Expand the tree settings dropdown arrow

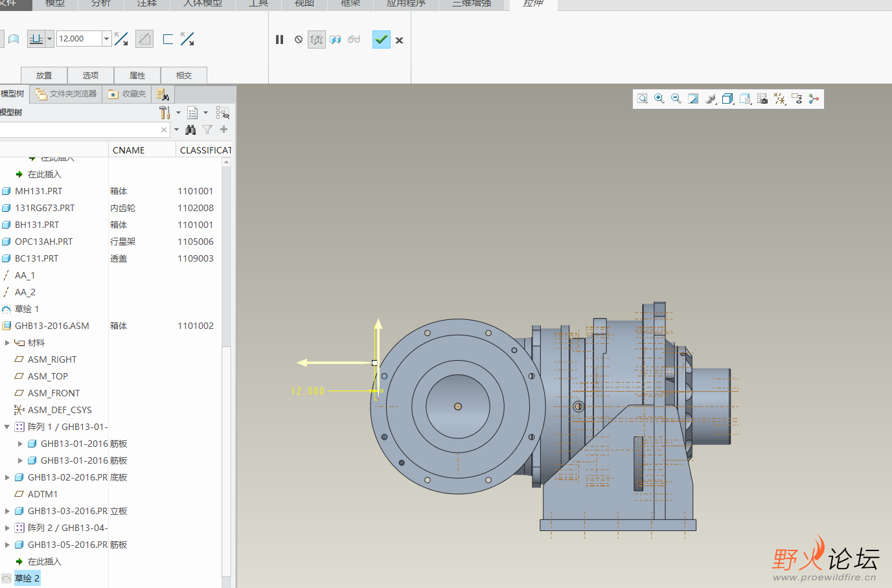point(179,113)
